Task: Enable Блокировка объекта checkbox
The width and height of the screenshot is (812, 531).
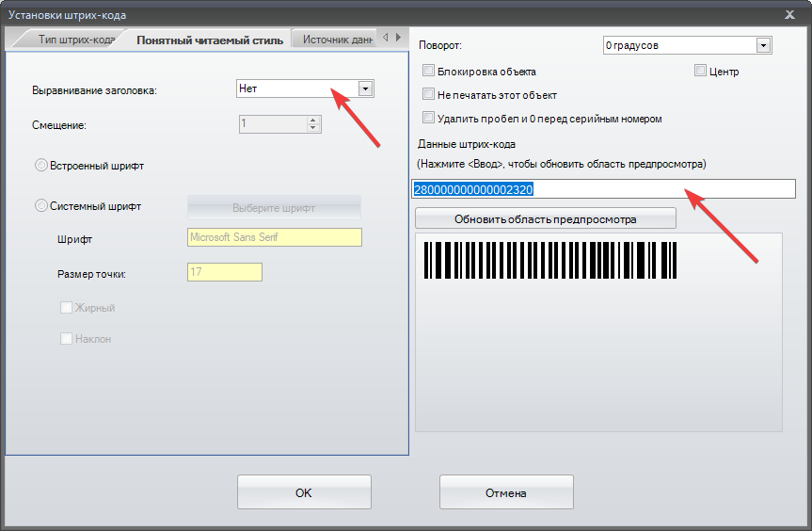Action: [x=429, y=71]
